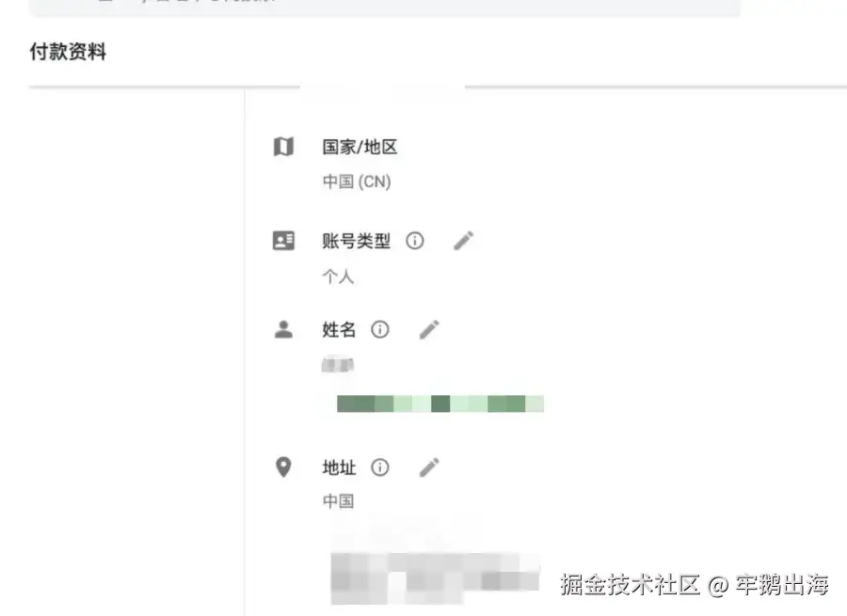Click the ID card icon beside 账号类型

(x=283, y=241)
